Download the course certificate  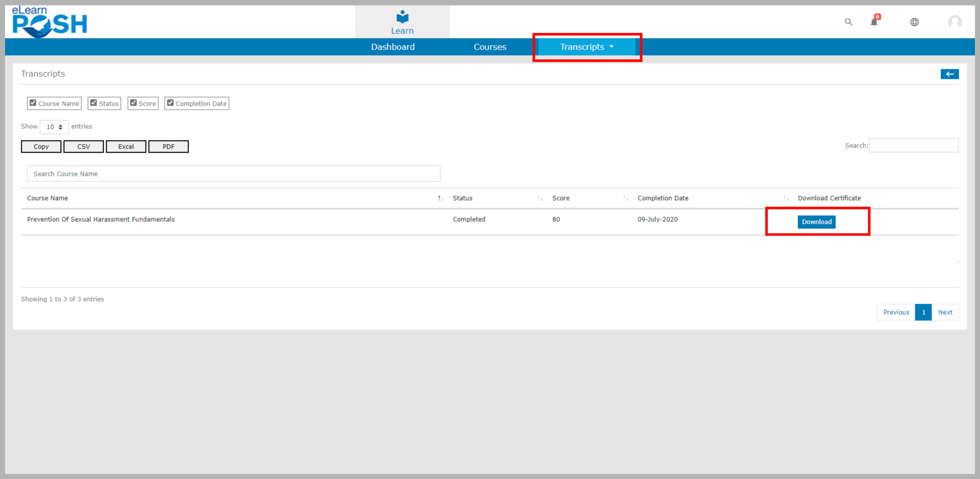816,222
